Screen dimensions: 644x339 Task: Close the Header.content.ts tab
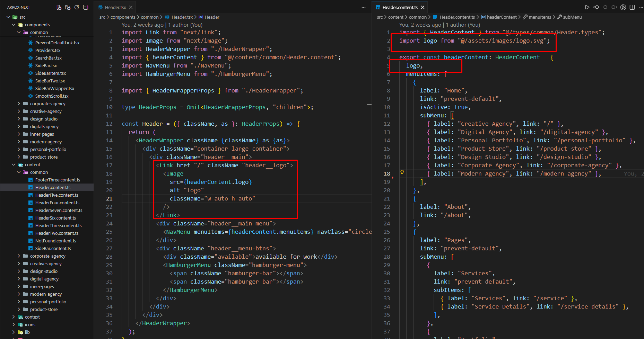pos(423,7)
